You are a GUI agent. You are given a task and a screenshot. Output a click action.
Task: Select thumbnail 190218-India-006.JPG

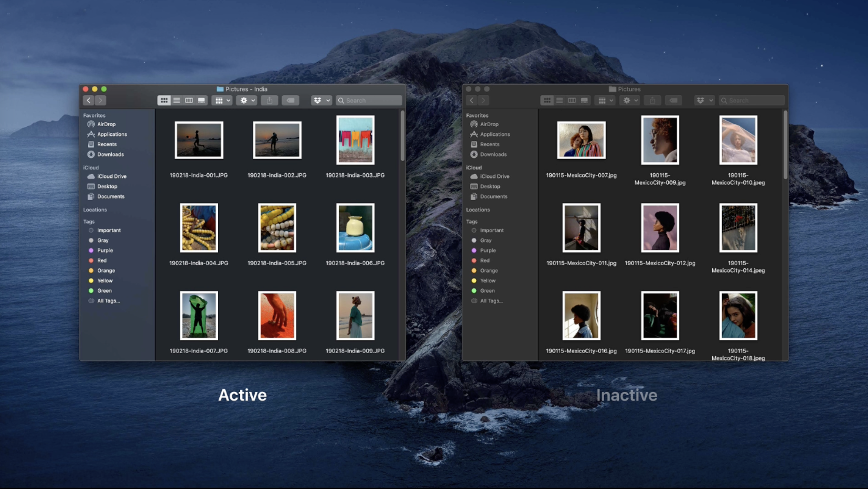coord(355,228)
